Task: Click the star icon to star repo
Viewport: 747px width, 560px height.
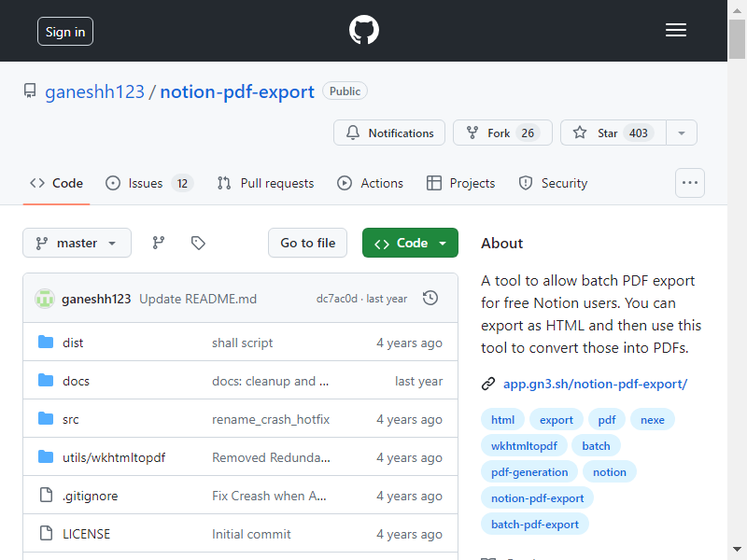Action: 580,133
